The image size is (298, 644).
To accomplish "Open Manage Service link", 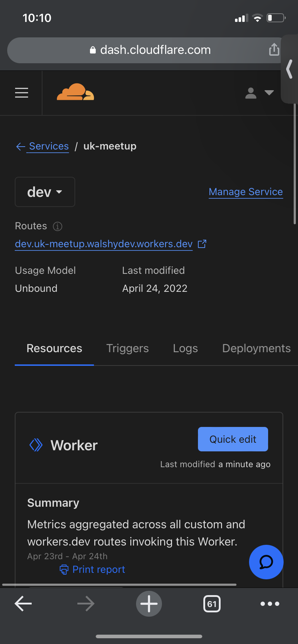I will (x=245, y=192).
